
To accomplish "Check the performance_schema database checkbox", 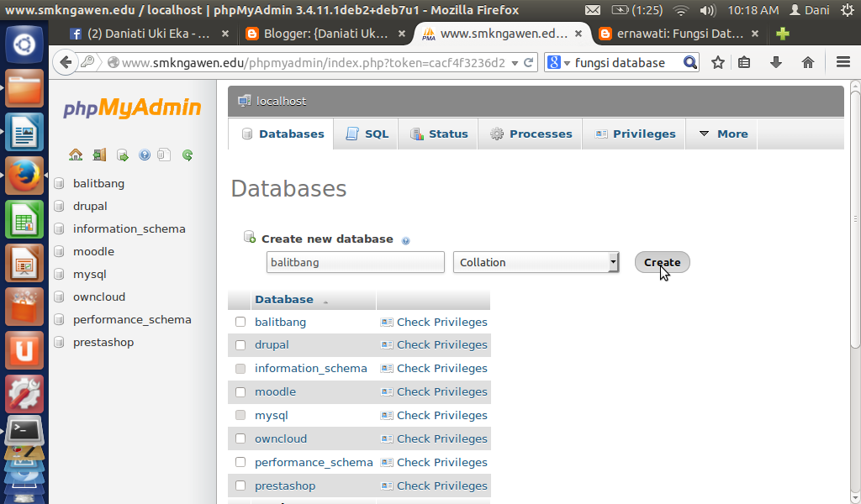I will click(x=240, y=462).
